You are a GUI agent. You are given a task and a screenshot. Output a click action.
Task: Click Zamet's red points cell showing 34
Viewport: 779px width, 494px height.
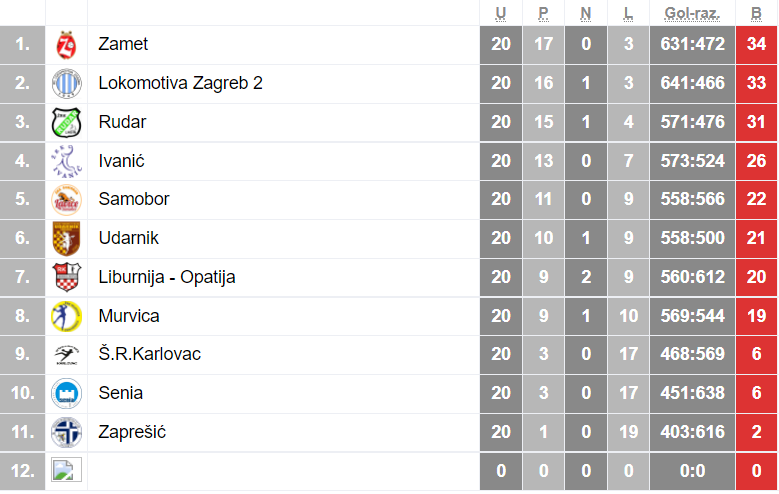(x=756, y=45)
